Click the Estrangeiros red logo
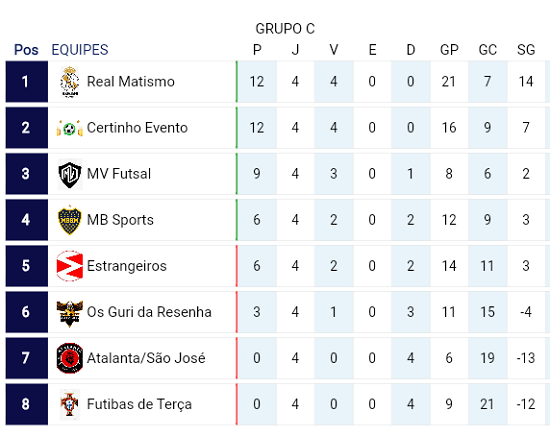This screenshot has width=550, height=431. 70,266
